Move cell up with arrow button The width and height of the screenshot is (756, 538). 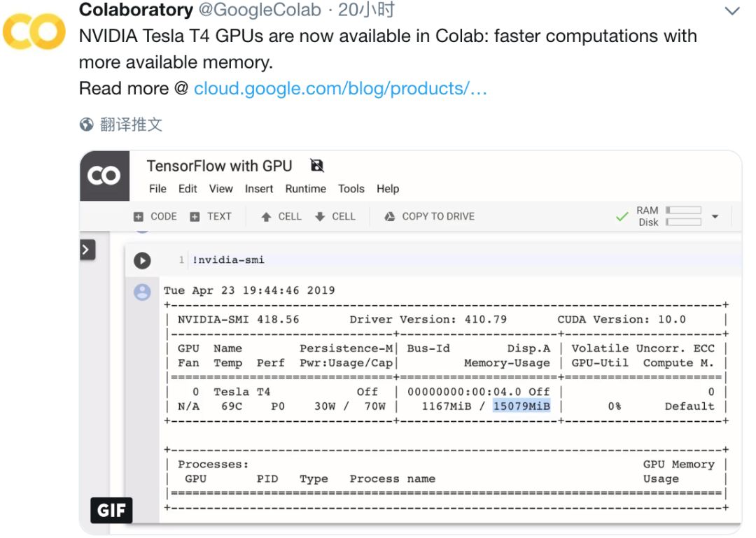[281, 217]
